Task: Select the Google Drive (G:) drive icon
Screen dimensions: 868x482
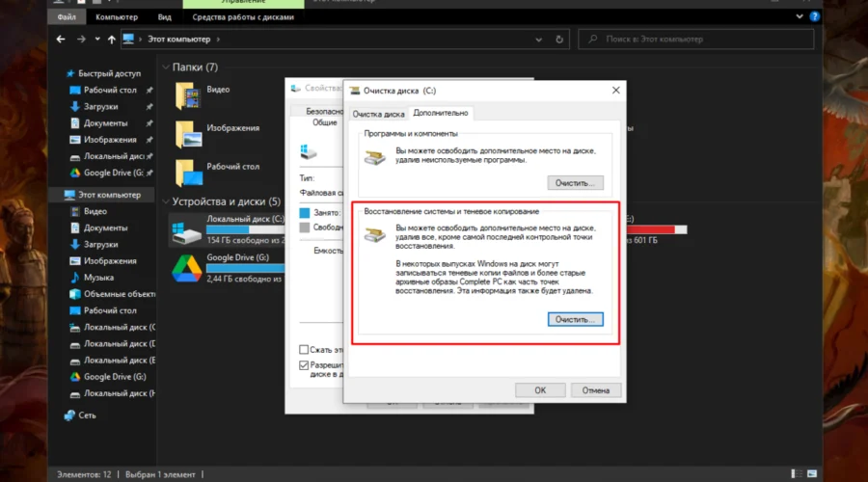Action: (x=185, y=267)
